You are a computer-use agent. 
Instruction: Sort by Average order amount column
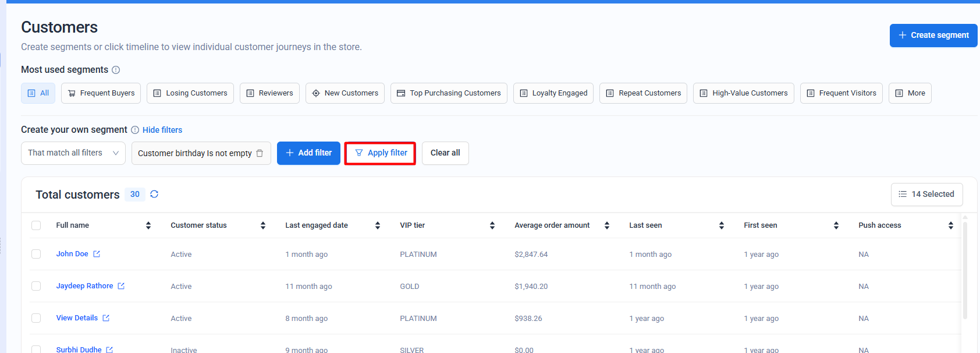point(607,225)
